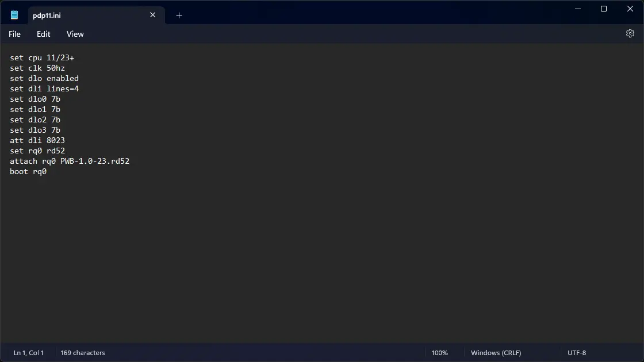Maximize the Notepad window
Viewport: 644px width, 362px height.
604,9
